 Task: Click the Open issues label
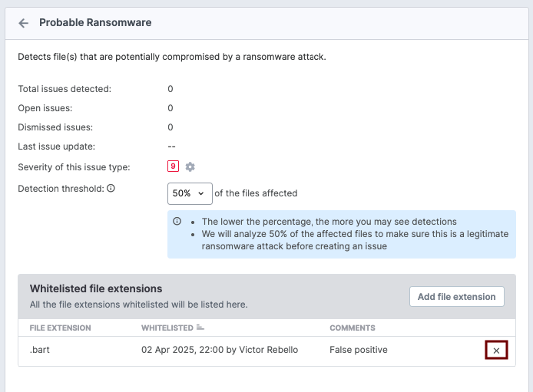[45, 108]
